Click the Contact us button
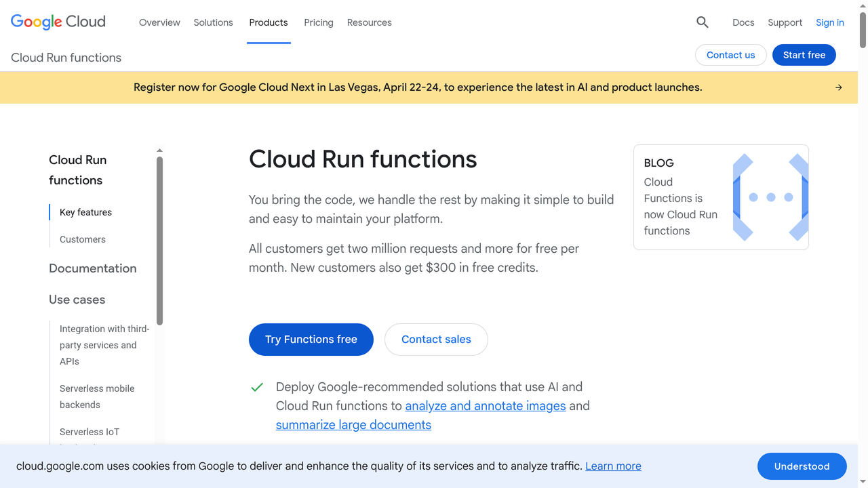Viewport: 868px width, 488px height. coord(730,55)
